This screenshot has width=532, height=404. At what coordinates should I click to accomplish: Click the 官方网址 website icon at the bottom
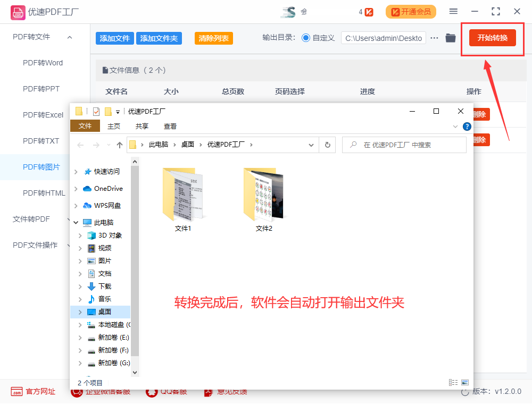coord(16,391)
